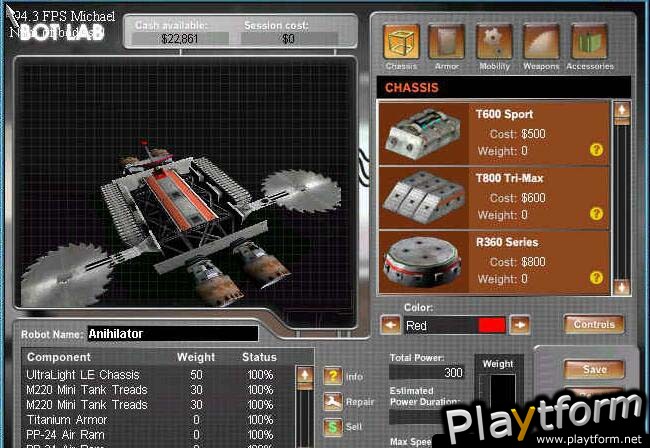Open the Mobility category icon
This screenshot has height=448, width=650.
[494, 42]
